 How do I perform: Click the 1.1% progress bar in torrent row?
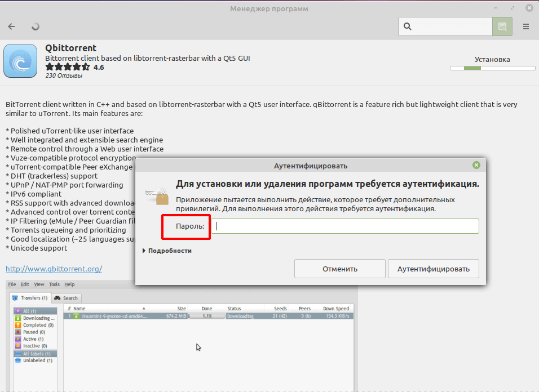(206, 316)
